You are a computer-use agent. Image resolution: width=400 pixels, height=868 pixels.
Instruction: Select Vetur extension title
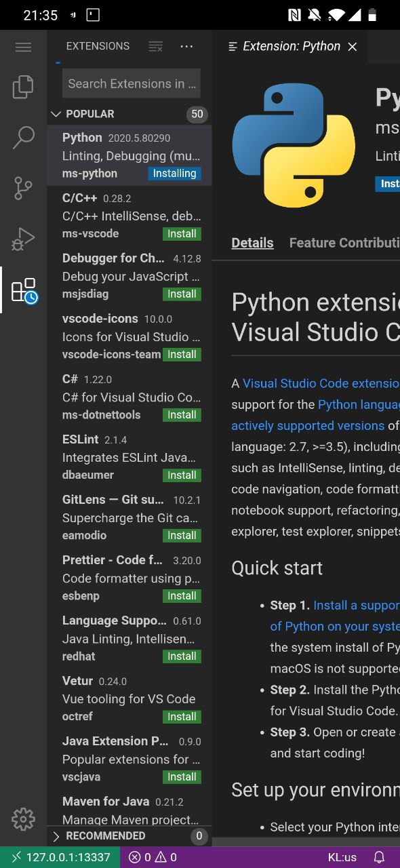point(77,681)
